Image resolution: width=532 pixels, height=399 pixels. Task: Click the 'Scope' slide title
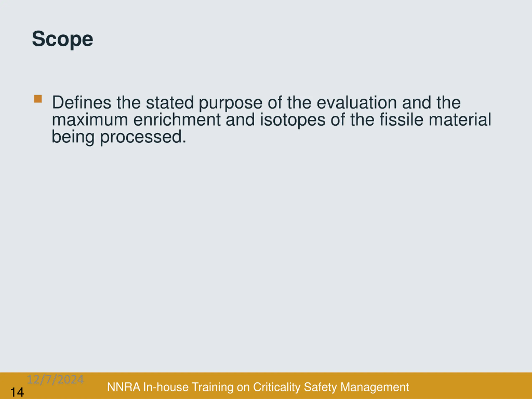[x=63, y=39]
